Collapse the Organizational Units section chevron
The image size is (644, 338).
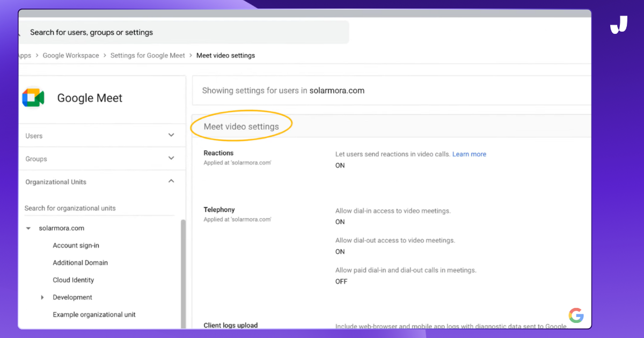[171, 181]
